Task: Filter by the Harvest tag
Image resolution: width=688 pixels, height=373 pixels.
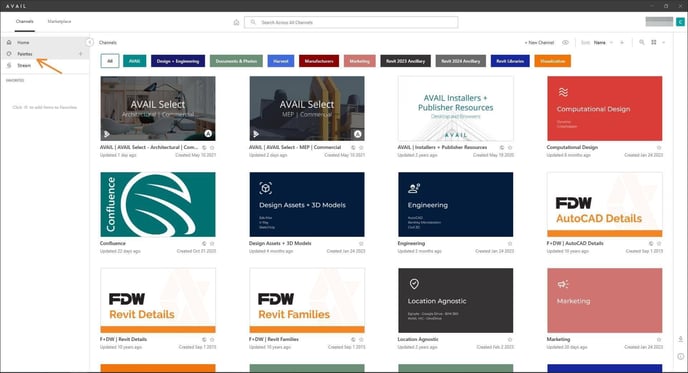Action: 281,61
